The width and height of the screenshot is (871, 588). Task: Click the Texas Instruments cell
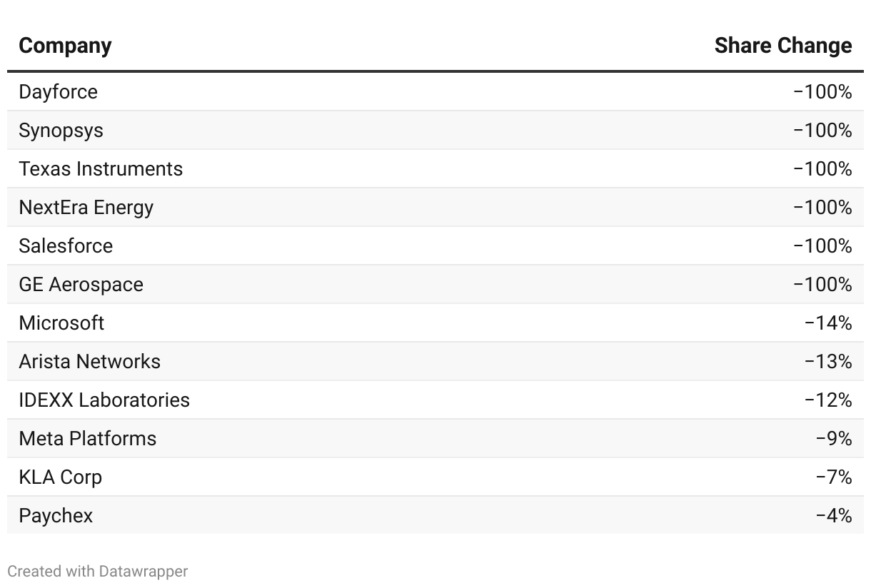tap(101, 169)
